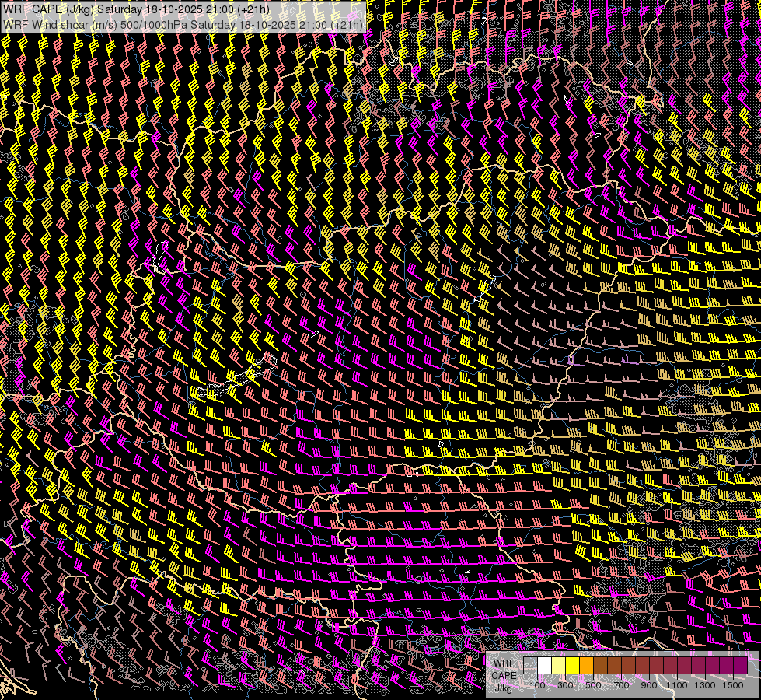Click the 1100 label on the legend scale

(x=677, y=685)
